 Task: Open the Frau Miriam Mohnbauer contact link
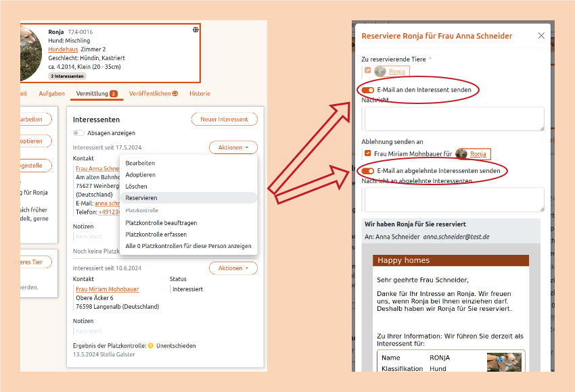coord(107,289)
